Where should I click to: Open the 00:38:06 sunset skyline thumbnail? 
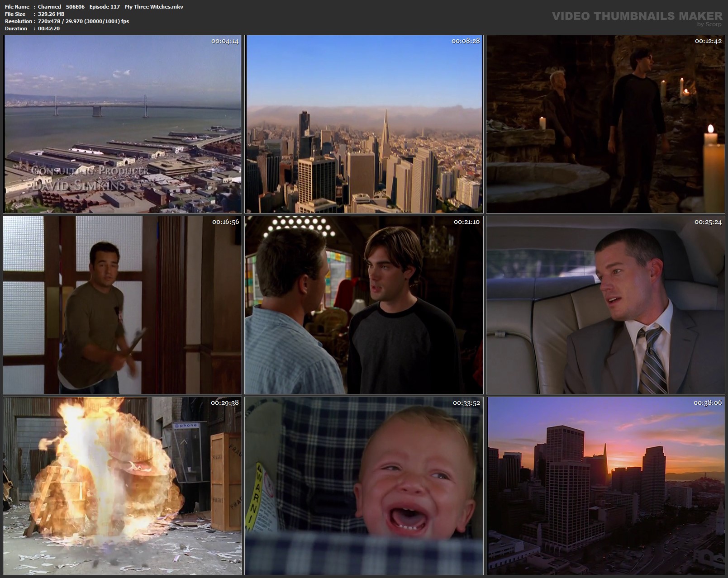(x=605, y=486)
